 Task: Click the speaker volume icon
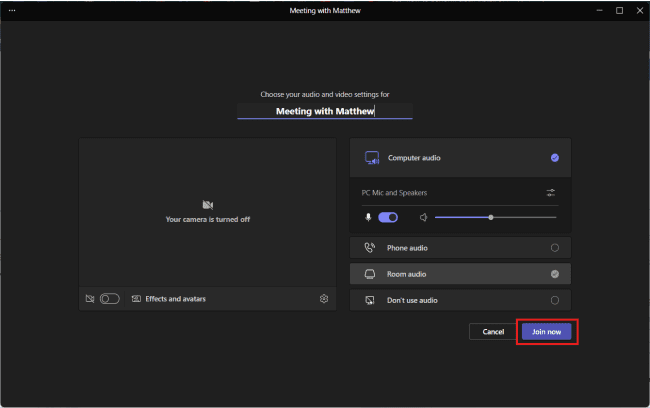point(424,217)
